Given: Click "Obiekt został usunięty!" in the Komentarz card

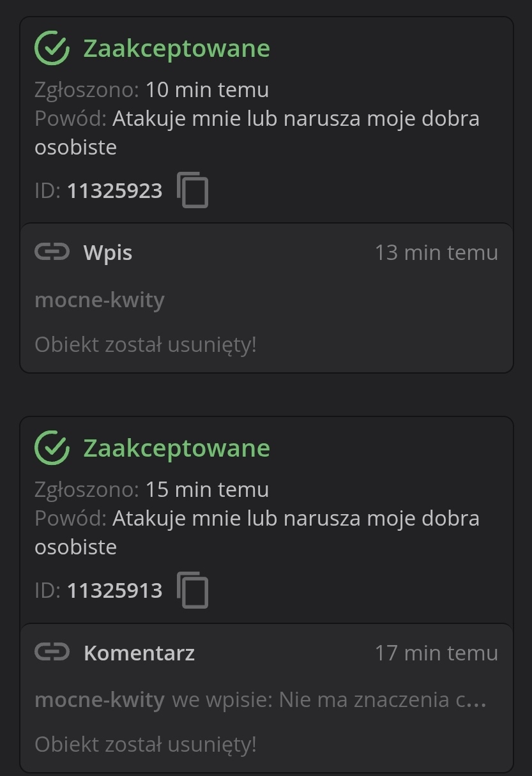Looking at the screenshot, I should [x=146, y=744].
